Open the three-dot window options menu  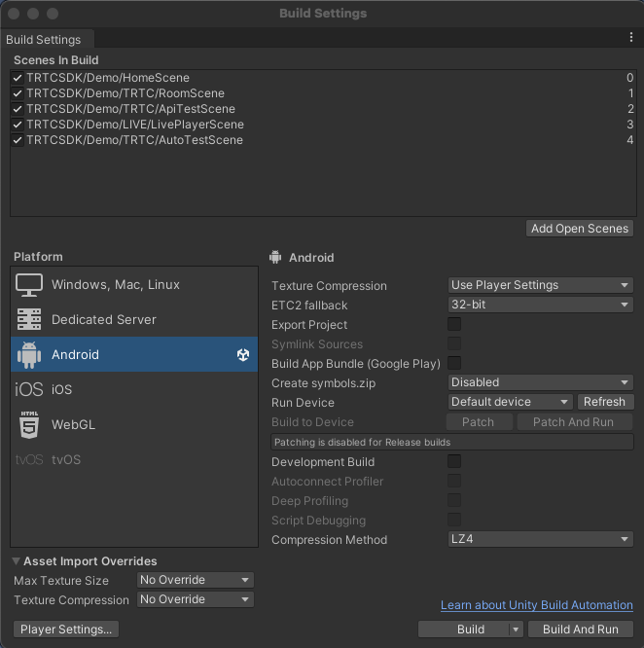pyautogui.click(x=631, y=38)
